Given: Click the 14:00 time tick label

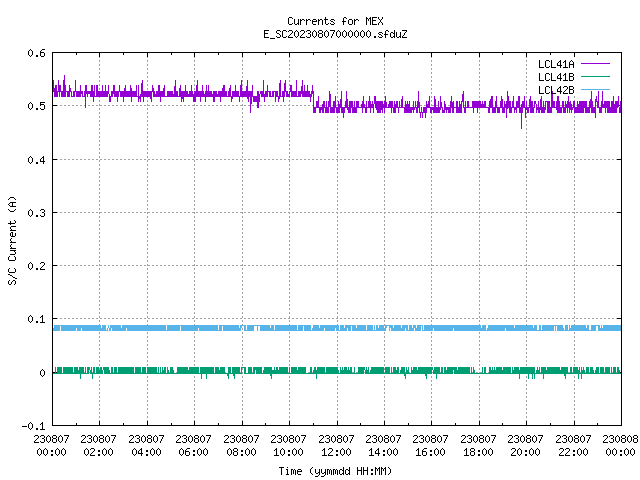Looking at the screenshot, I should tap(383, 452).
